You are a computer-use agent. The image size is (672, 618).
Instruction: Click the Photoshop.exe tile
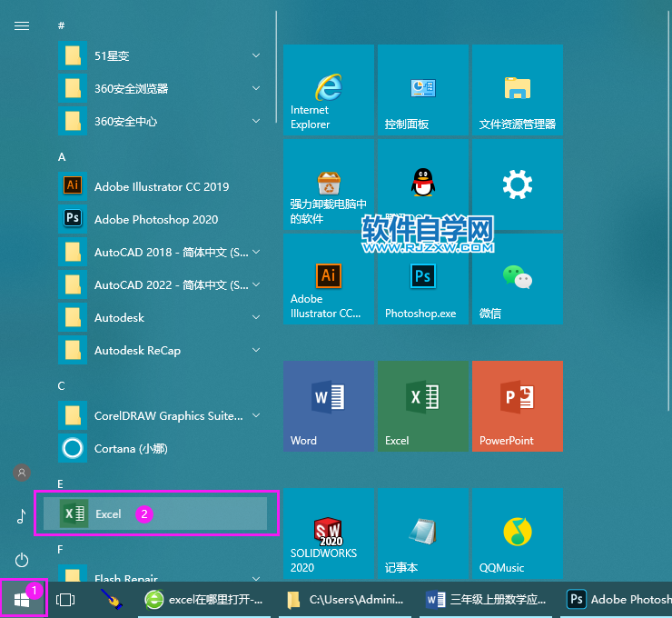coord(422,279)
